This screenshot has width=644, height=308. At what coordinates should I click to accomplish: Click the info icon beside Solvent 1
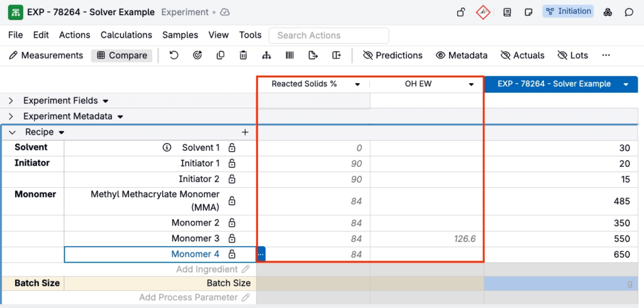click(x=166, y=147)
